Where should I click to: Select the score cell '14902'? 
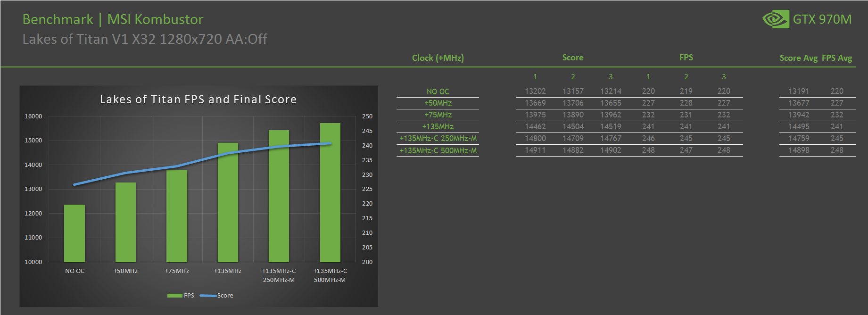tap(611, 150)
